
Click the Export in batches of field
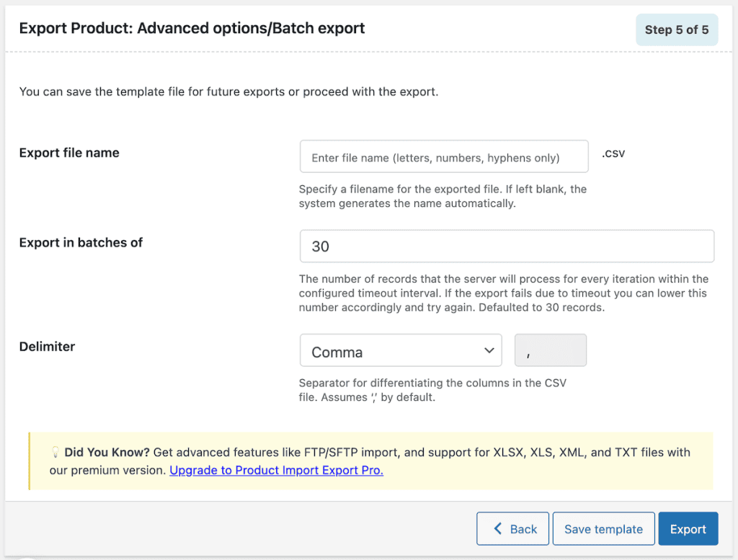(x=507, y=246)
